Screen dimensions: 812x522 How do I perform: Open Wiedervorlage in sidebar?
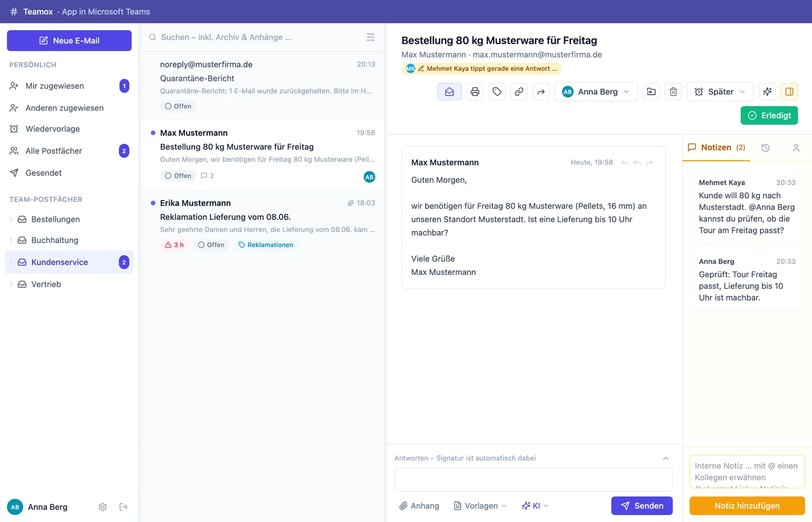click(69, 129)
